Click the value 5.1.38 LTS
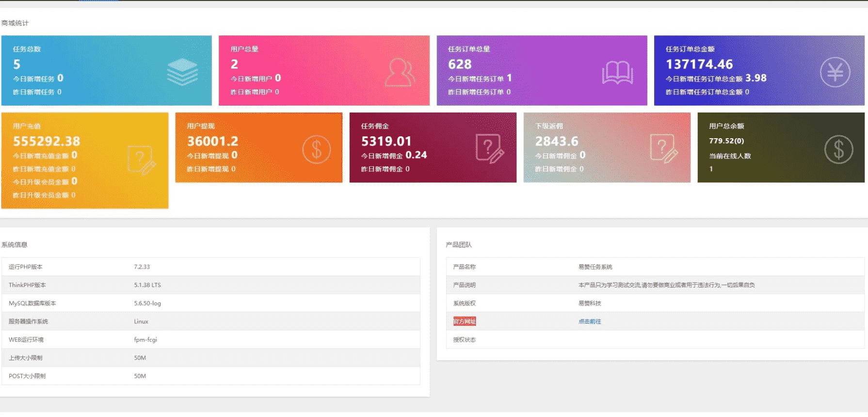This screenshot has height=417, width=868. tap(147, 285)
